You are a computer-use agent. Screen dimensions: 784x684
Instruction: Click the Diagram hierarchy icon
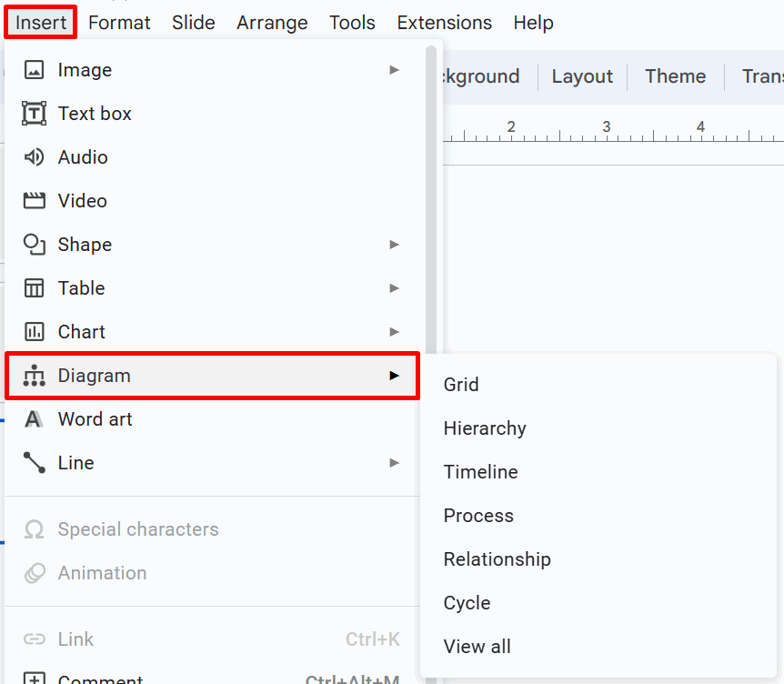coord(34,375)
